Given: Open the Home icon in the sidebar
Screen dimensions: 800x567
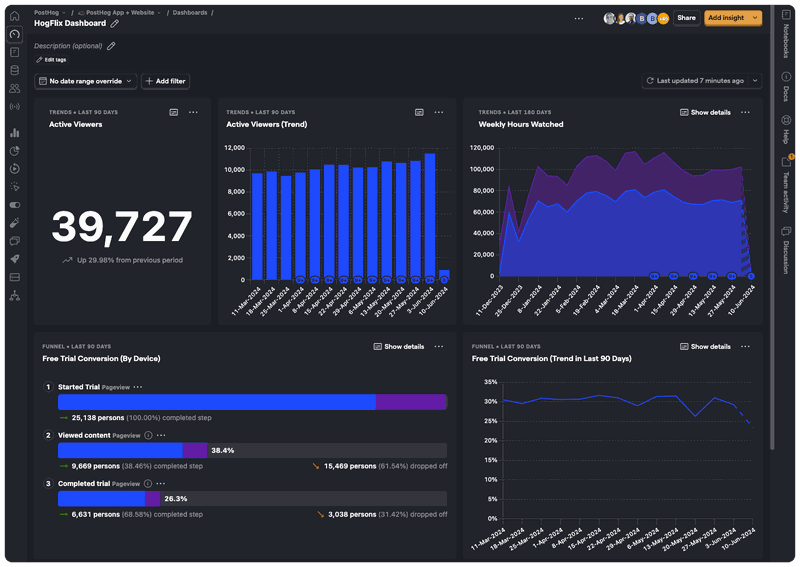Looking at the screenshot, I should click(x=14, y=16).
